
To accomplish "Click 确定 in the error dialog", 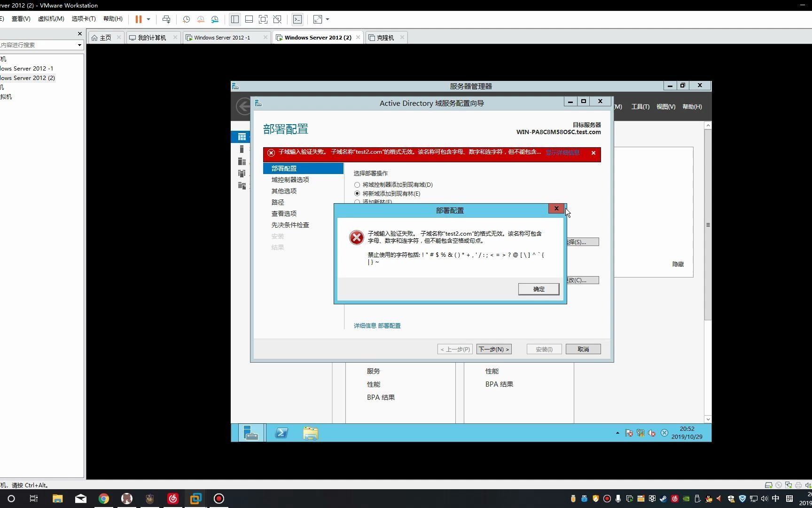I will click(539, 289).
